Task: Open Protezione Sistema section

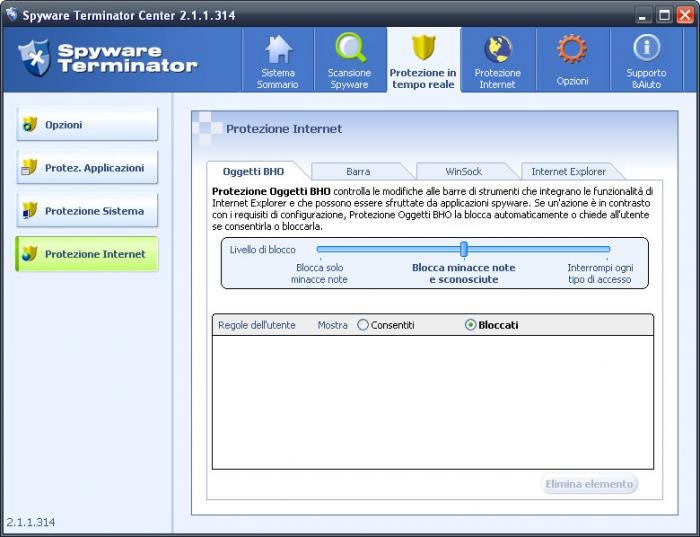Action: point(87,210)
